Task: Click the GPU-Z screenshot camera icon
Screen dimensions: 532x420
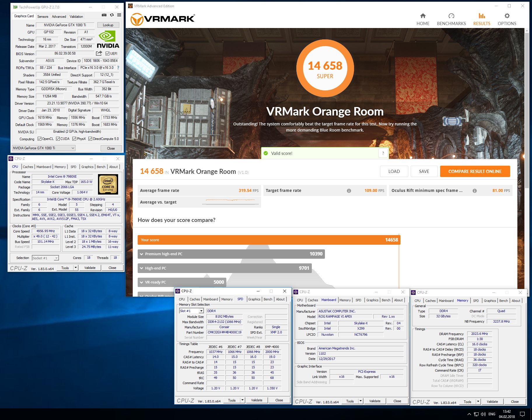Action: [104, 15]
